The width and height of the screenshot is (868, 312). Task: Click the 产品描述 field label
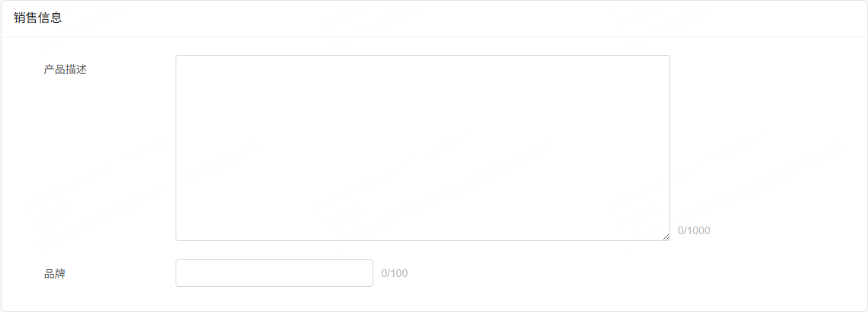click(x=66, y=69)
